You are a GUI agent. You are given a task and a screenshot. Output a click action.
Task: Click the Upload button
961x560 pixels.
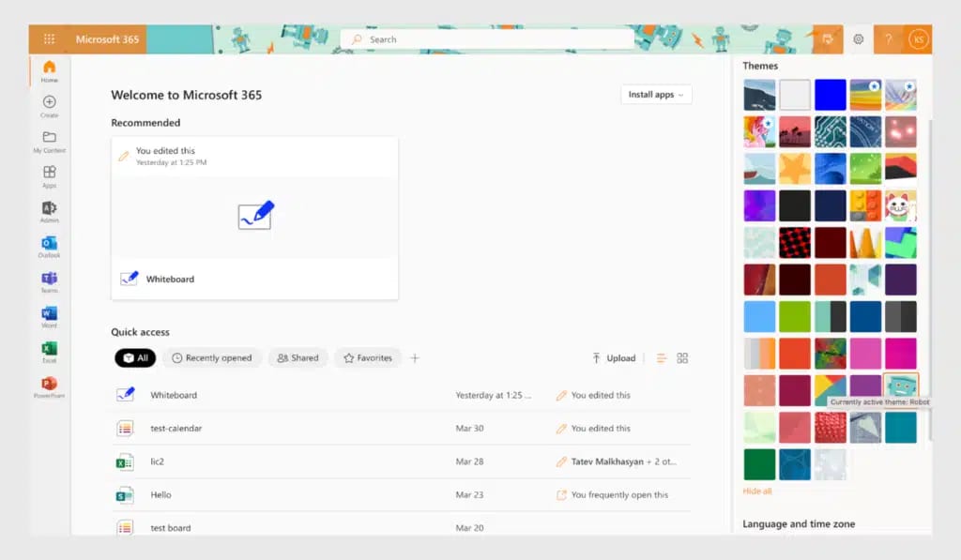[614, 357]
